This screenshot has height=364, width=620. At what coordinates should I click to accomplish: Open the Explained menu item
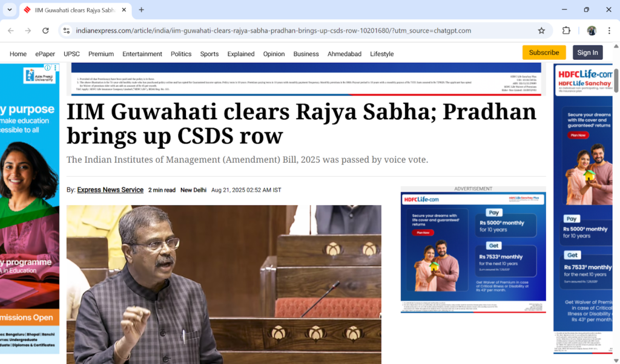coord(241,54)
